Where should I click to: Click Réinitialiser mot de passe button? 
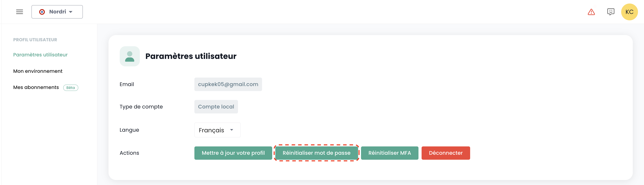[x=316, y=153]
